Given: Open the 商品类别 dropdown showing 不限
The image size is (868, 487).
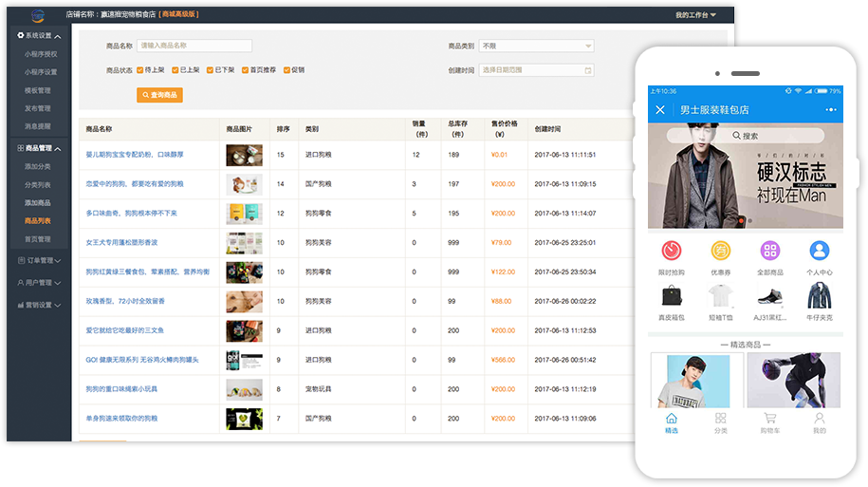Looking at the screenshot, I should coord(536,46).
